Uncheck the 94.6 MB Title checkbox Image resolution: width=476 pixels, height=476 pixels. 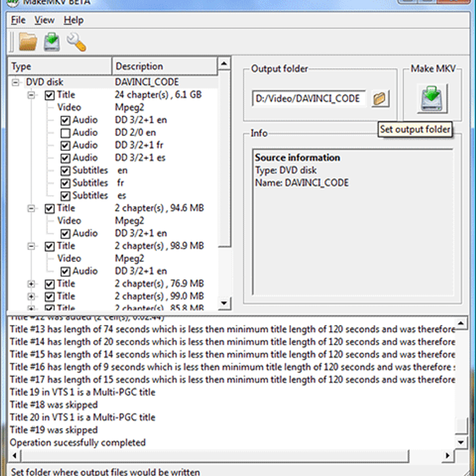pos(50,209)
